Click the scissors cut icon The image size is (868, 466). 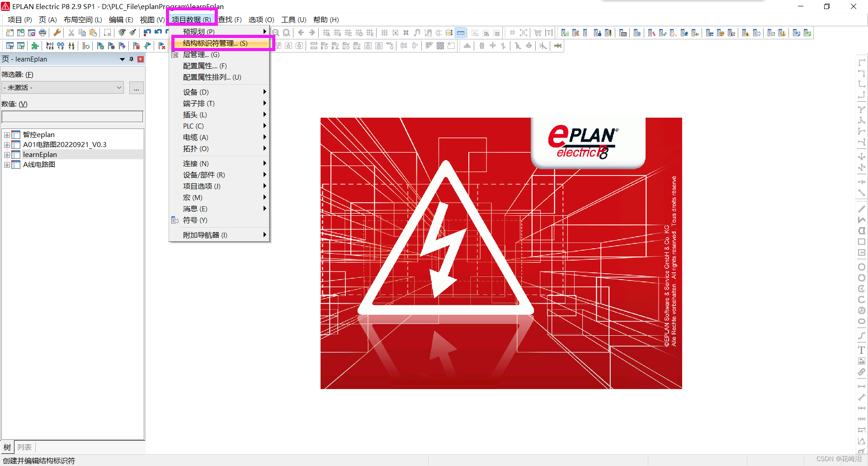[x=71, y=33]
